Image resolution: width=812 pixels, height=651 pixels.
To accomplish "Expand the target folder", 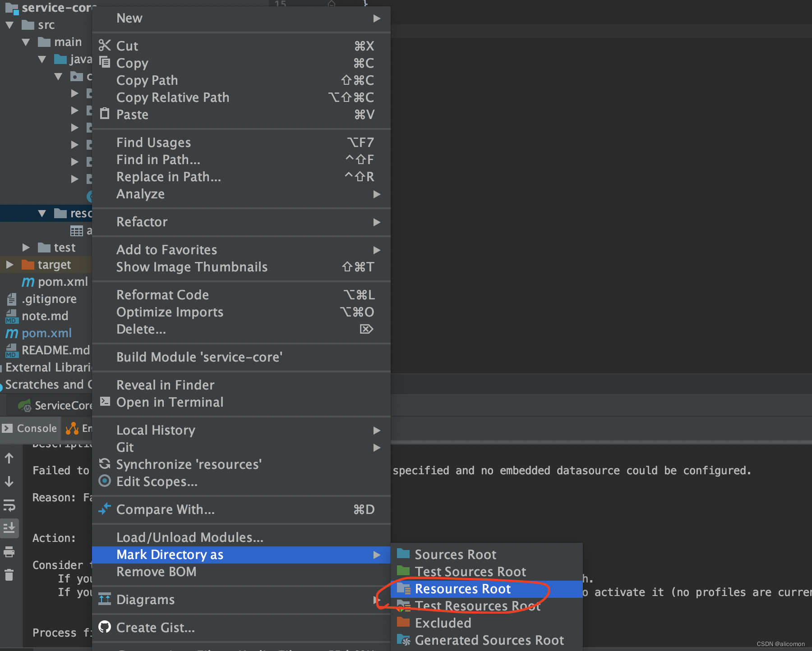I will 9,265.
